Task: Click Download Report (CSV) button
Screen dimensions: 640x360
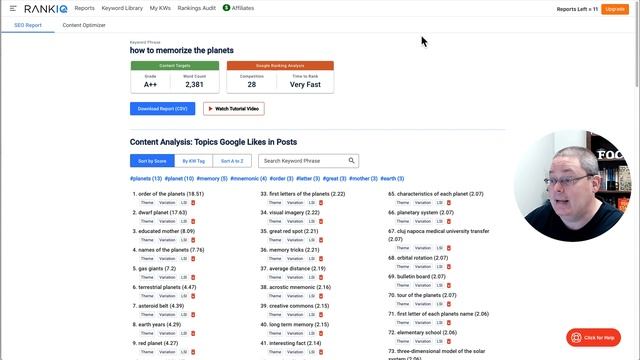Action: [x=162, y=109]
